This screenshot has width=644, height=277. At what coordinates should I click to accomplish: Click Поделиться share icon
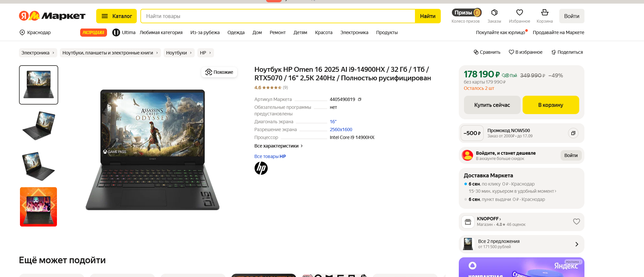567,52
